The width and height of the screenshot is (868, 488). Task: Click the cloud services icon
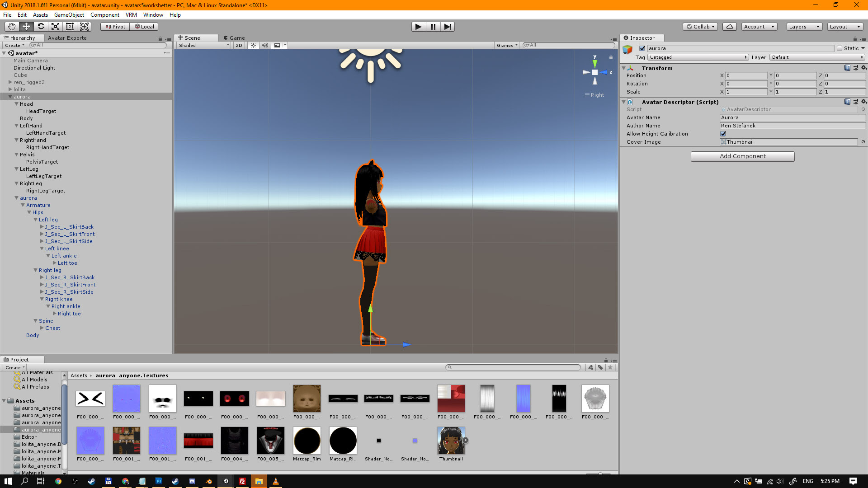pos(729,27)
